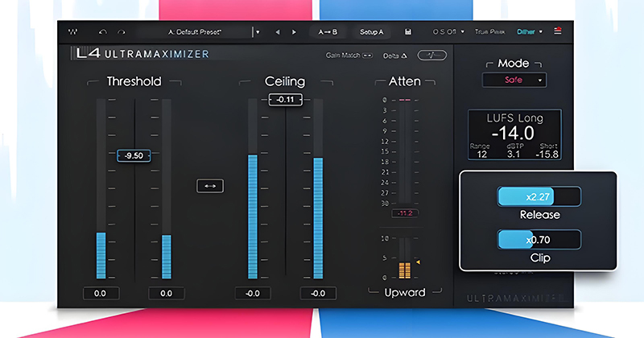Click the Setup A button
This screenshot has height=338, width=644.
371,32
